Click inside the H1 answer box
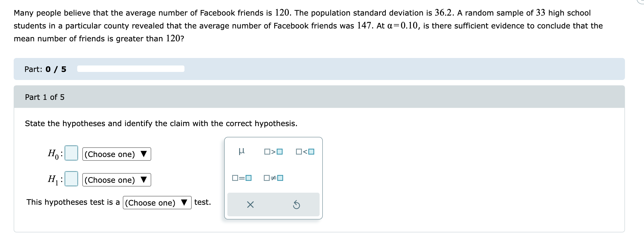This screenshot has width=644, height=234. click(x=71, y=180)
